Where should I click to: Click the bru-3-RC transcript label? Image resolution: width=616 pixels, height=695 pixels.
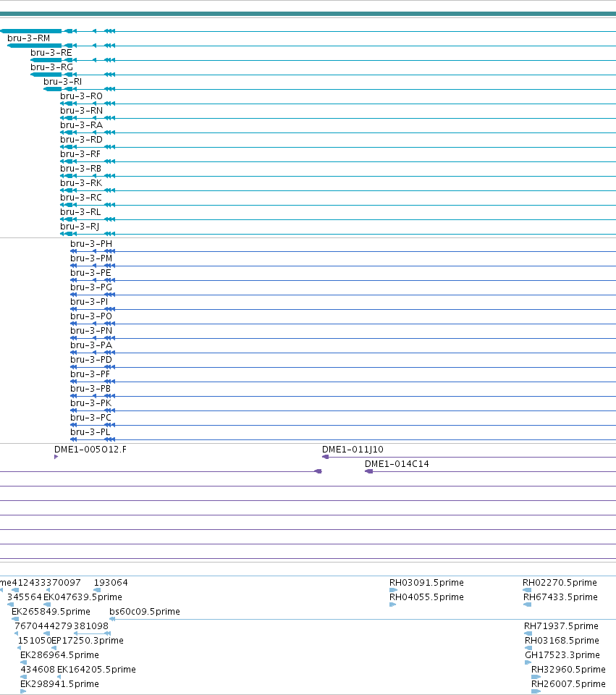tap(81, 197)
